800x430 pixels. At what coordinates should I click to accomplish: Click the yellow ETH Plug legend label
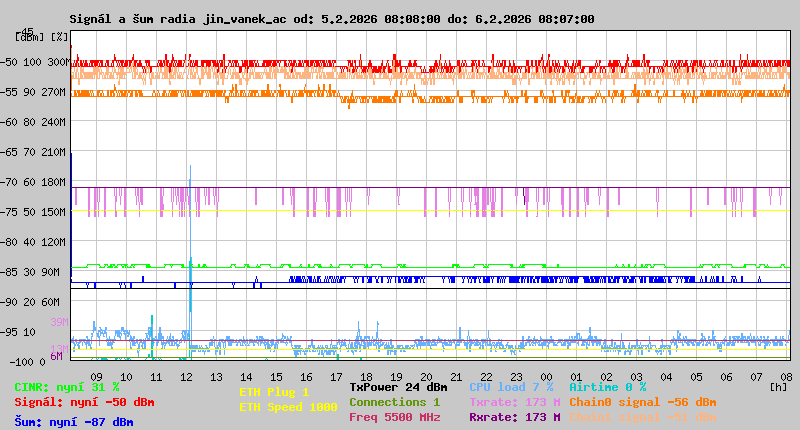tap(274, 392)
